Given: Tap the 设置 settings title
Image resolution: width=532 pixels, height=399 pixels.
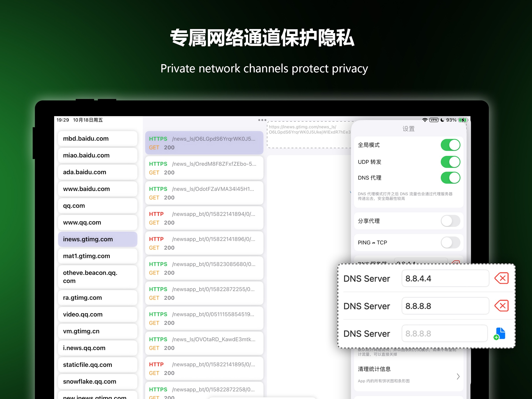Looking at the screenshot, I should click(409, 129).
